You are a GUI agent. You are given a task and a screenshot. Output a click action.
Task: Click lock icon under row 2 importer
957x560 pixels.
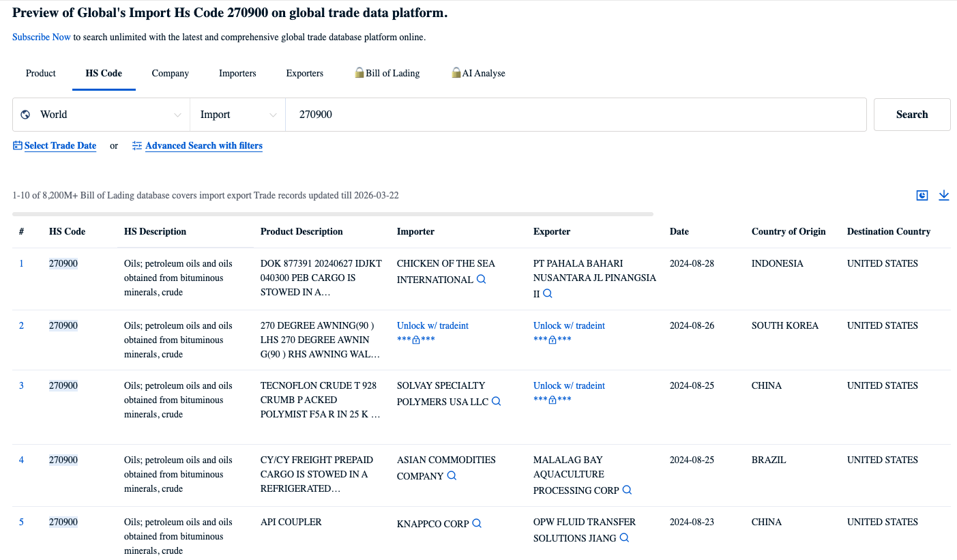416,340
